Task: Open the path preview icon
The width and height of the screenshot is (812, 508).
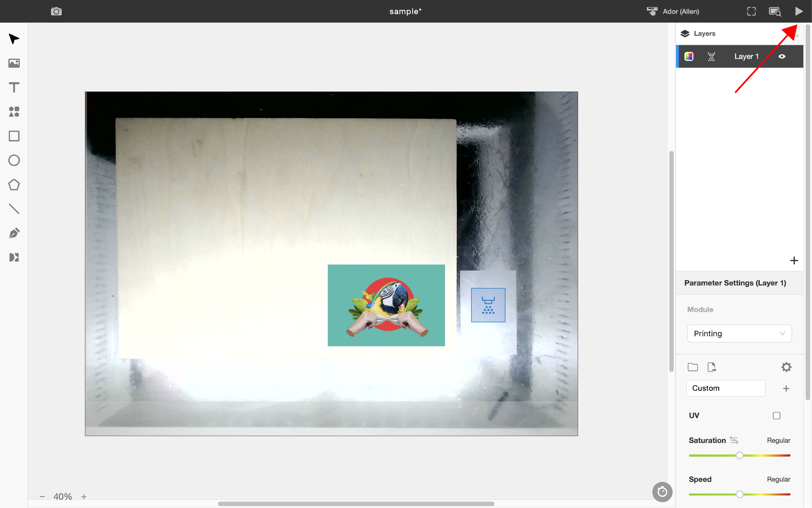Action: (775, 11)
